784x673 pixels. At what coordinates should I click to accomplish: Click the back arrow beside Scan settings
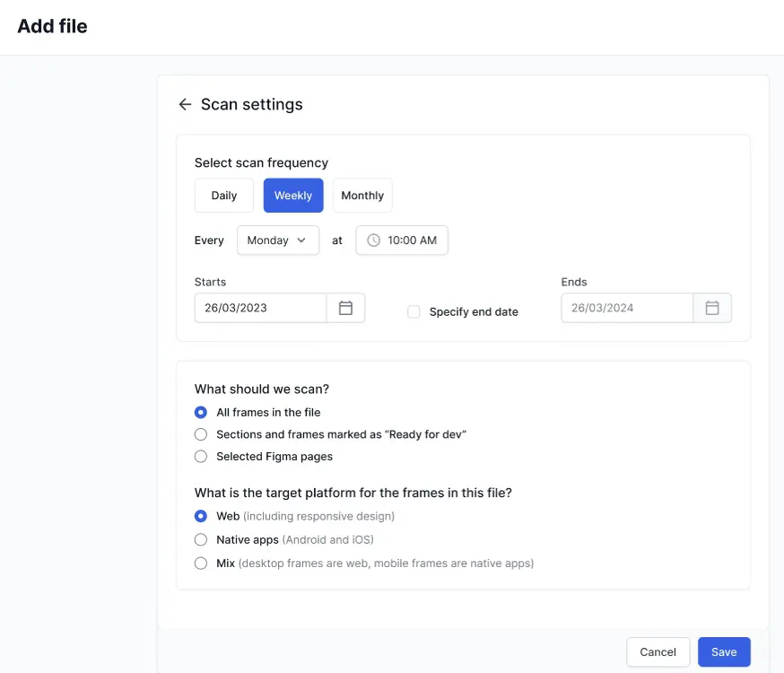(x=184, y=104)
